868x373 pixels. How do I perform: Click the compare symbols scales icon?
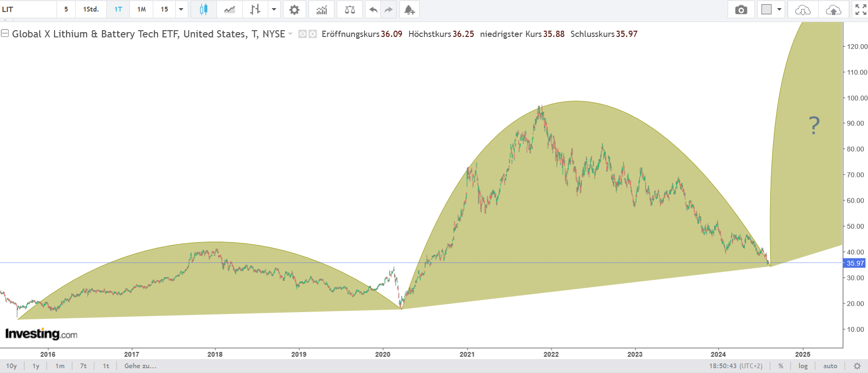[350, 10]
